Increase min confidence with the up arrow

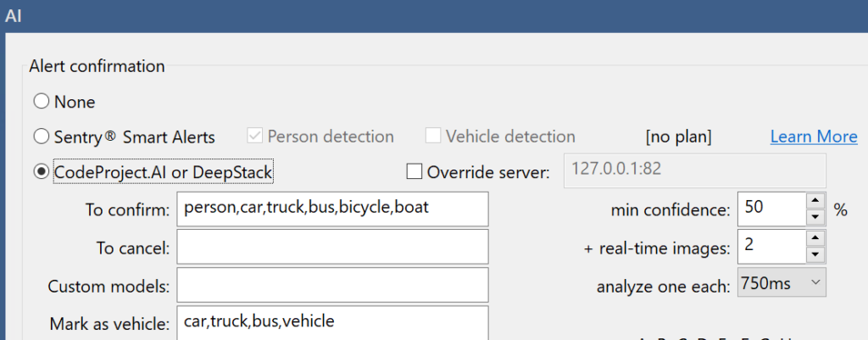point(815,200)
